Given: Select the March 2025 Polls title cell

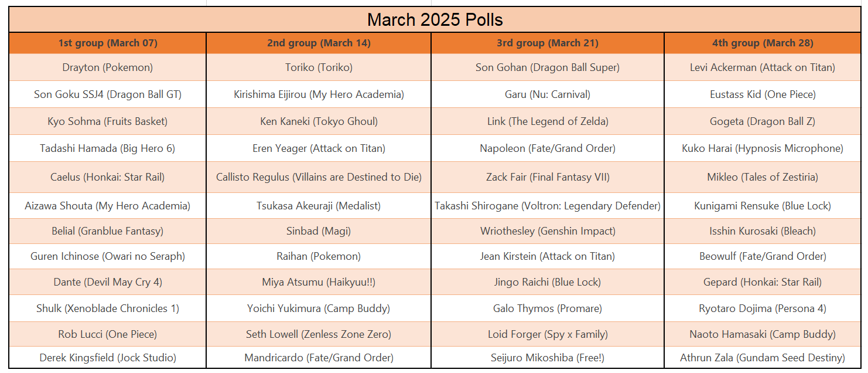Looking at the screenshot, I should (x=435, y=20).
